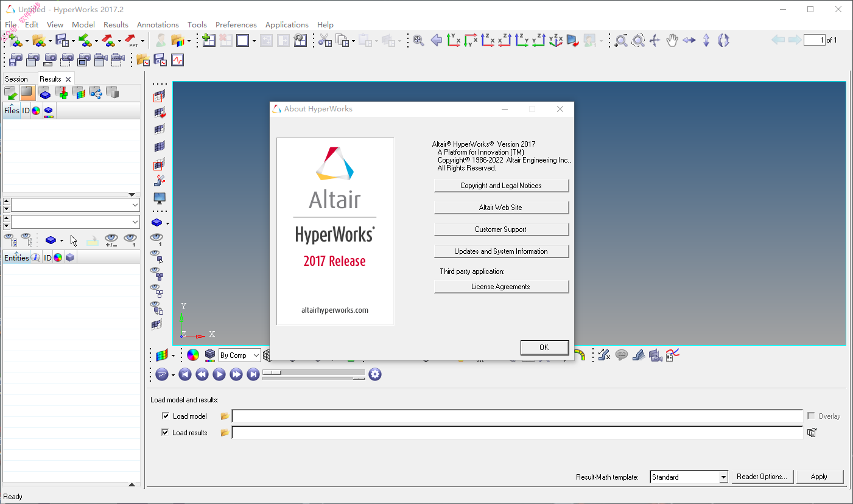Click the circle zoom magnifier icon
The image size is (853, 504).
[637, 41]
